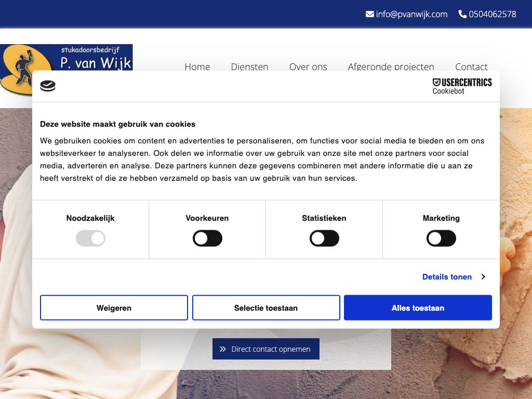This screenshot has width=532, height=399.
Task: Open the Home menu item
Action: click(x=197, y=66)
